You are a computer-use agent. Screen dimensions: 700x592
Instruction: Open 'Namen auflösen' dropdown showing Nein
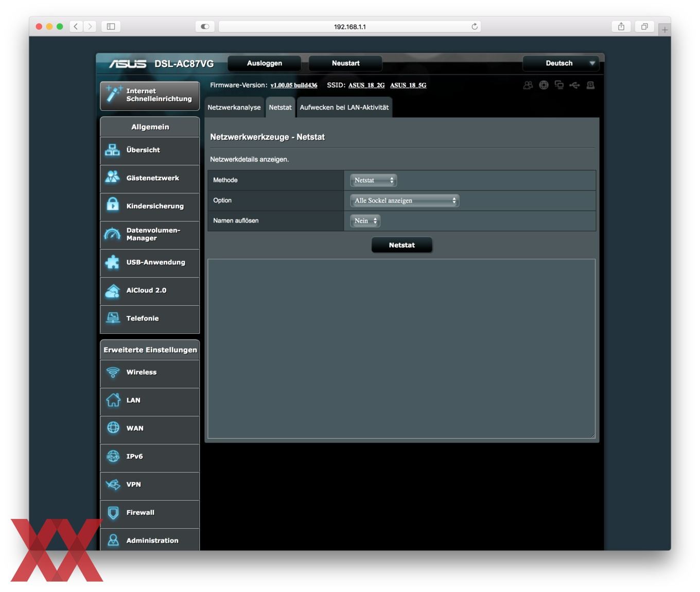tap(365, 221)
